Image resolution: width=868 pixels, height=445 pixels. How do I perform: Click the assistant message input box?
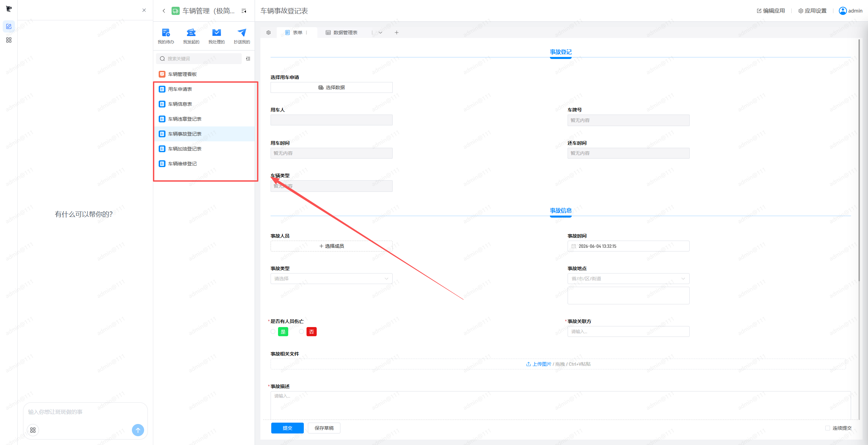[x=85, y=412]
